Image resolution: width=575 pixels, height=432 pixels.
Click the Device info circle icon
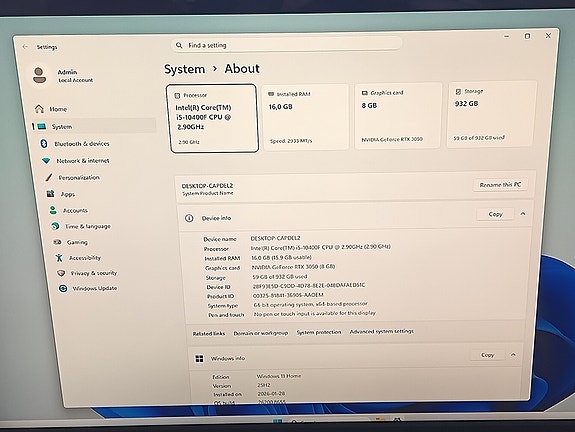pyautogui.click(x=189, y=218)
